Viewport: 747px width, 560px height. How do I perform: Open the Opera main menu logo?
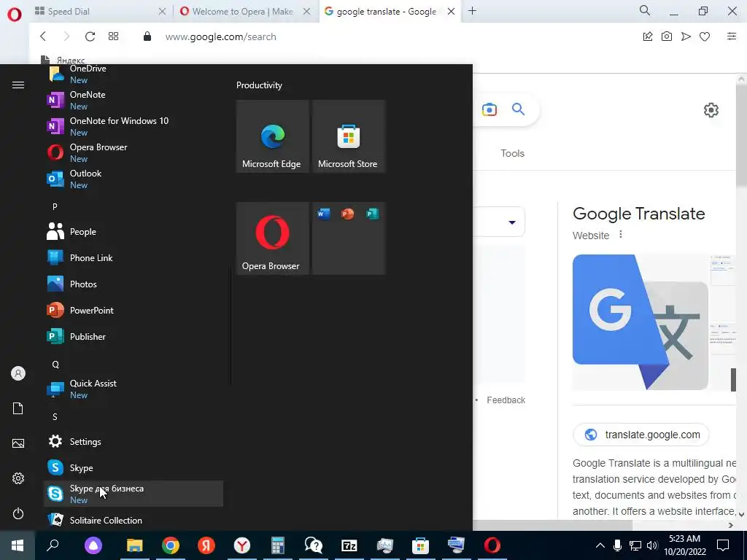[15, 15]
